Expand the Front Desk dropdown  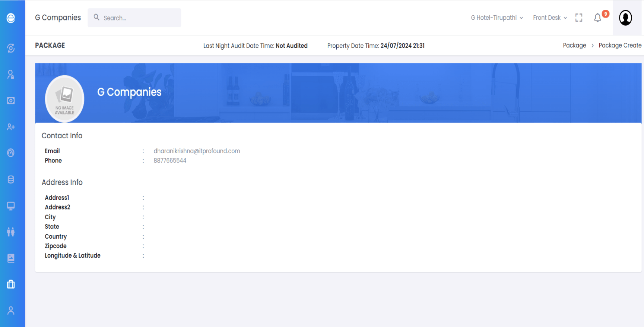[x=550, y=18]
